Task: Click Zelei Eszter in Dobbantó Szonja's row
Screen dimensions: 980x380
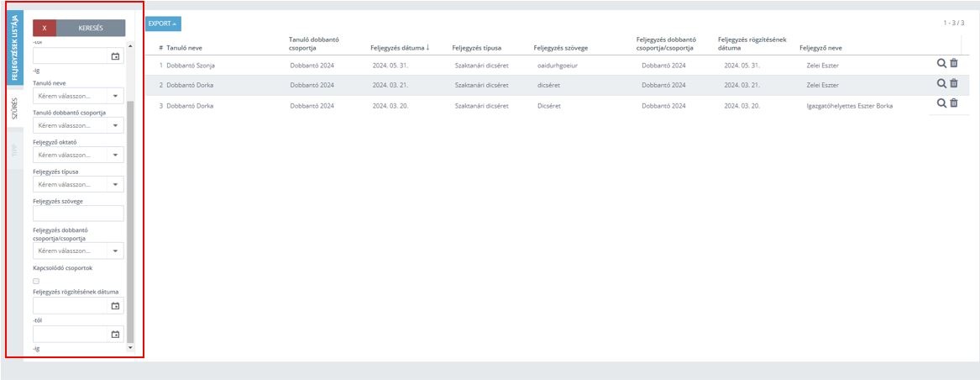Action: (x=822, y=65)
